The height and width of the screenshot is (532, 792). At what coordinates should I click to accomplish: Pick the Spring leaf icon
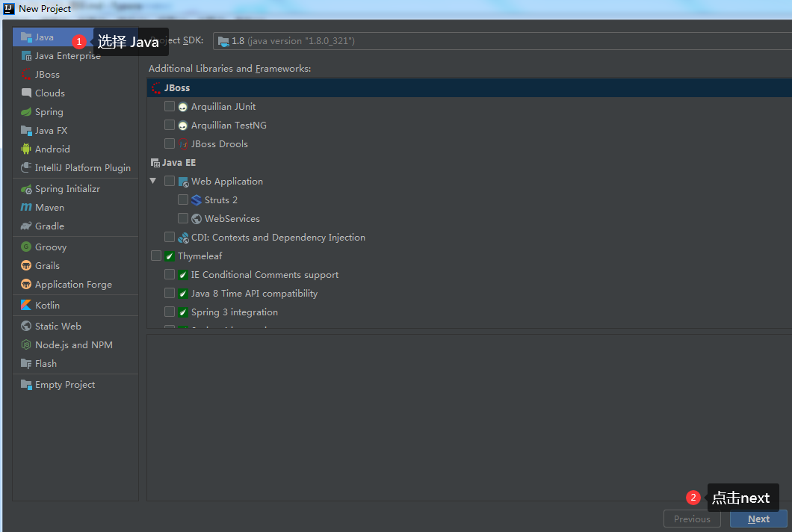26,111
